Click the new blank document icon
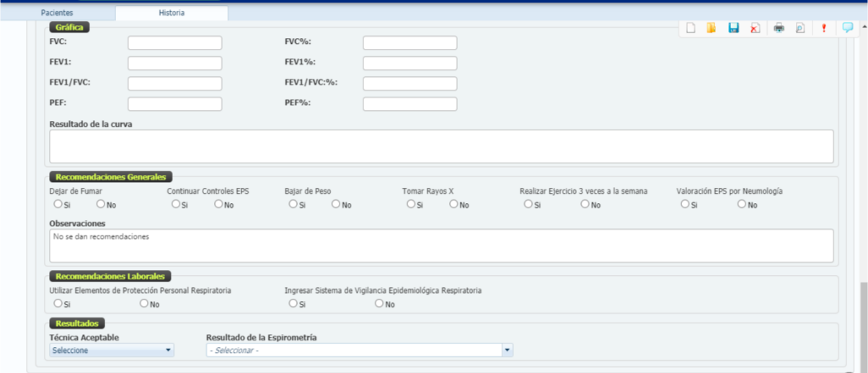This screenshot has height=373, width=868. tap(691, 28)
